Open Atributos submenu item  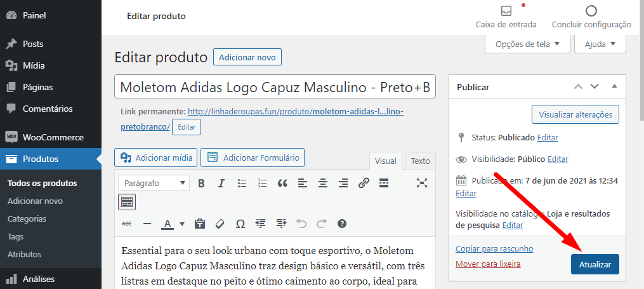click(x=25, y=255)
